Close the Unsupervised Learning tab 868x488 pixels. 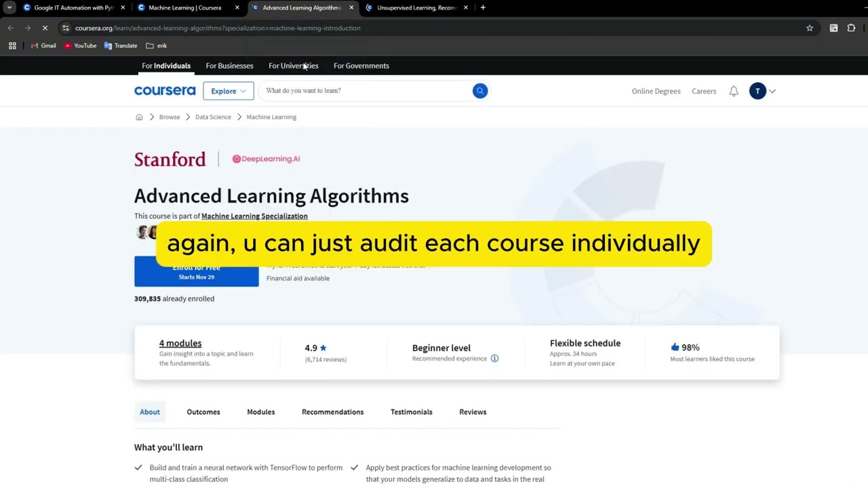point(466,7)
